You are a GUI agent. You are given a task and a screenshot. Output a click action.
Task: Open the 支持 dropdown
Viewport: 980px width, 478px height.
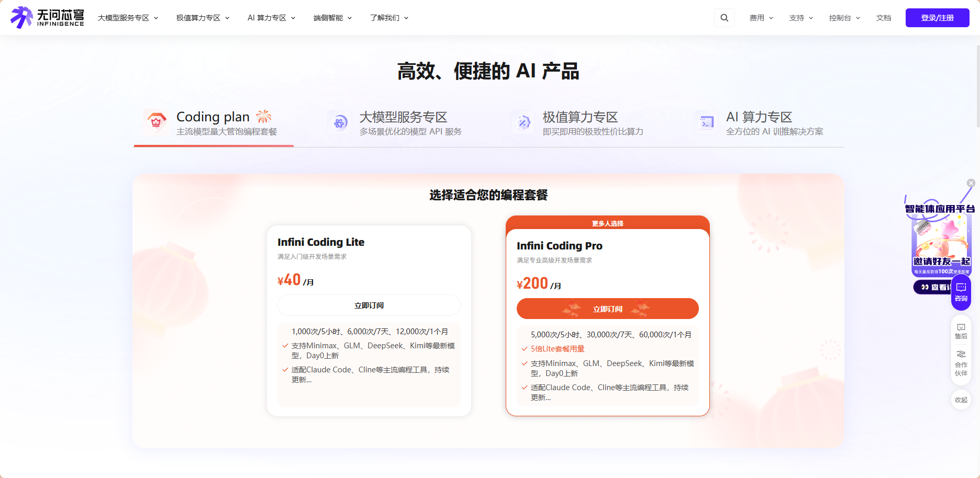(x=801, y=18)
